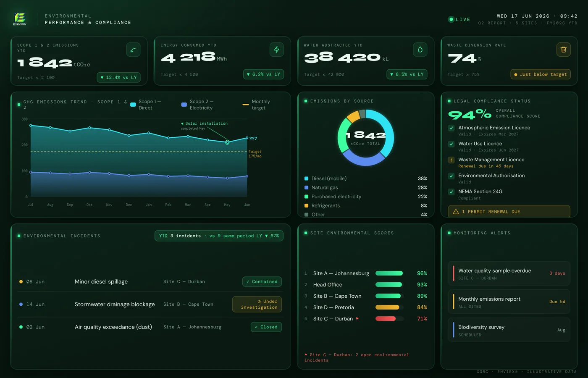The height and width of the screenshot is (378, 588).
Task: Click the Site A Johannesburg progress bar
Action: 389,273
